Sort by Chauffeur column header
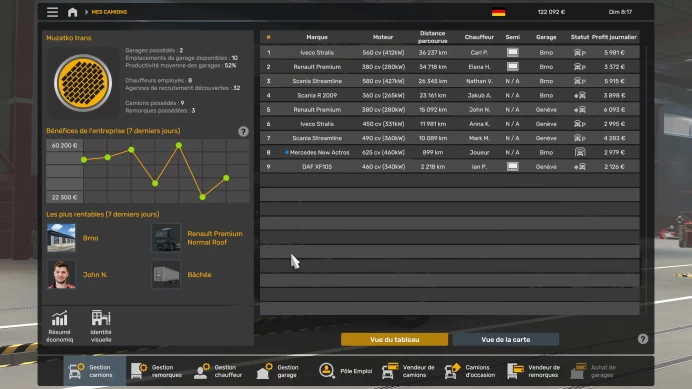692x389 pixels. (479, 37)
